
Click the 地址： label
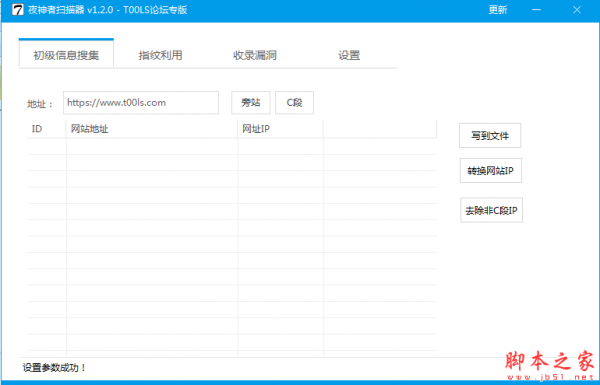40,104
